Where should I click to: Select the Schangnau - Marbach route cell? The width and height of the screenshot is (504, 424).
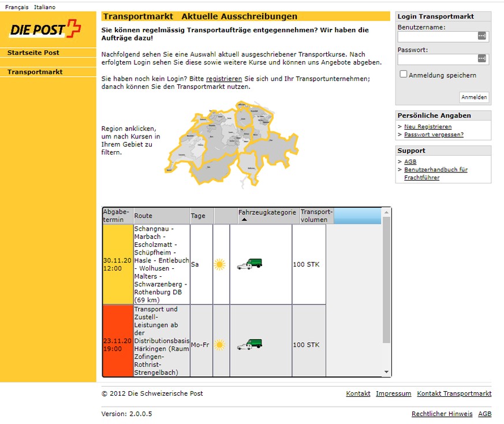click(162, 264)
